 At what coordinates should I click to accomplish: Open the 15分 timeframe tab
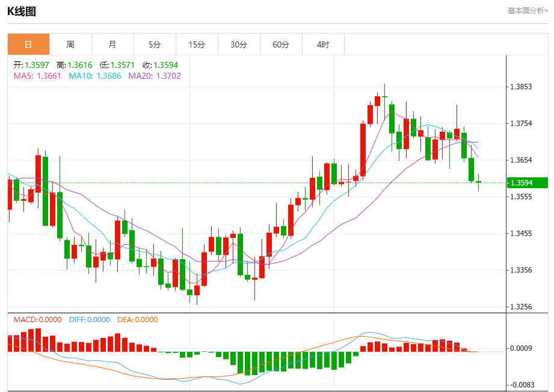tap(197, 44)
